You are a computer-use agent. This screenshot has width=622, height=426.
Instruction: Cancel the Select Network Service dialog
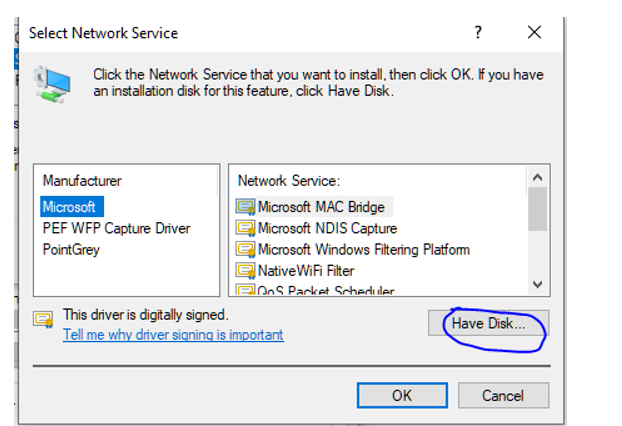503,395
